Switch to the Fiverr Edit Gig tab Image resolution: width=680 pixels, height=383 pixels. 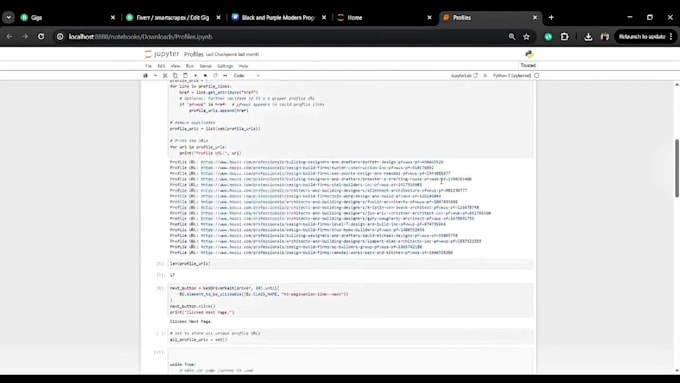pyautogui.click(x=173, y=17)
